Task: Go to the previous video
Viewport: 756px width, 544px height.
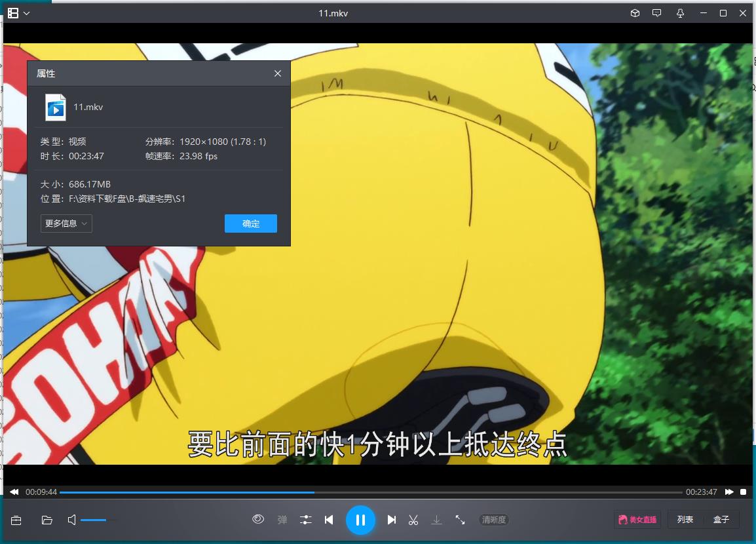Action: click(x=330, y=520)
